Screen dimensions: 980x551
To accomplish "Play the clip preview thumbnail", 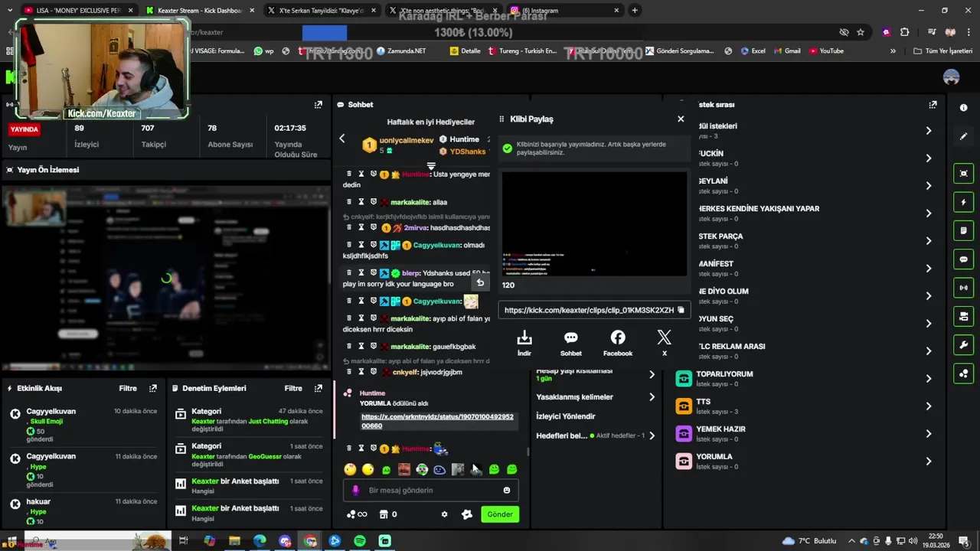I will point(594,223).
